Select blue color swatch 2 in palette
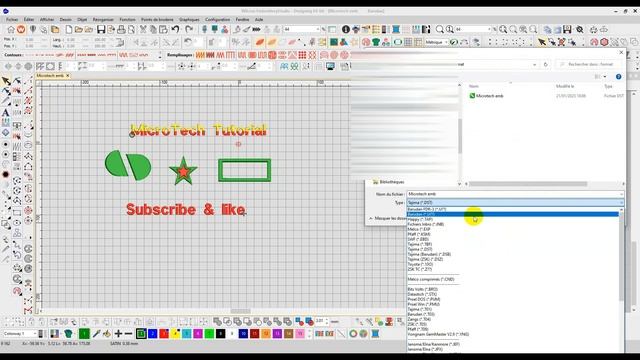 pos(153,333)
